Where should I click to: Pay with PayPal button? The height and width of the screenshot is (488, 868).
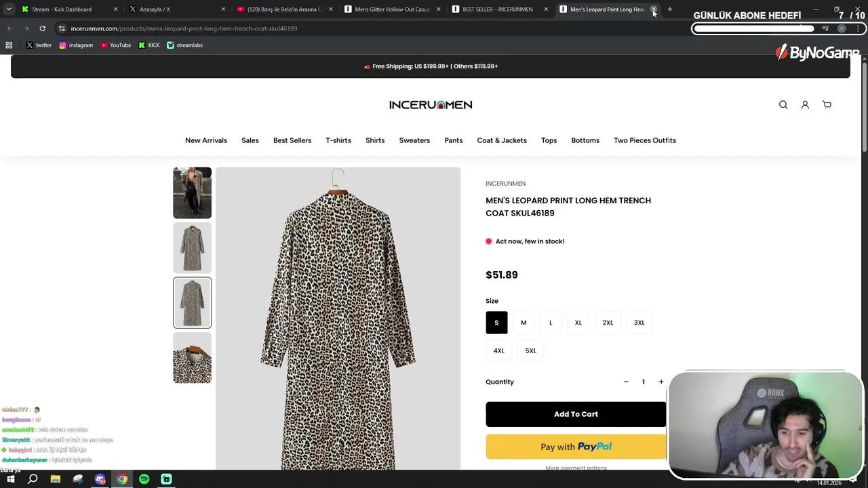pos(576,447)
